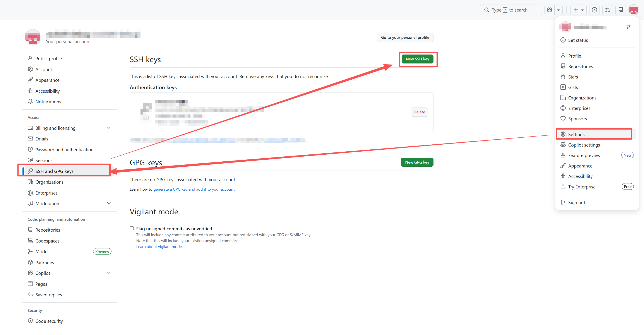Expand the Moderation sidebar section
The image size is (644, 335).
coord(109,203)
